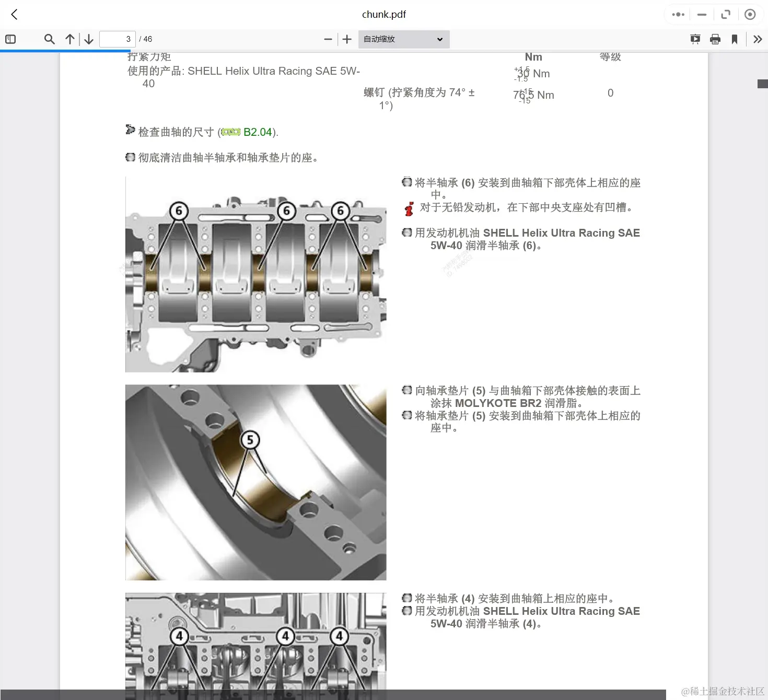Navigate back with the left arrow
The height and width of the screenshot is (700, 768).
pos(14,14)
